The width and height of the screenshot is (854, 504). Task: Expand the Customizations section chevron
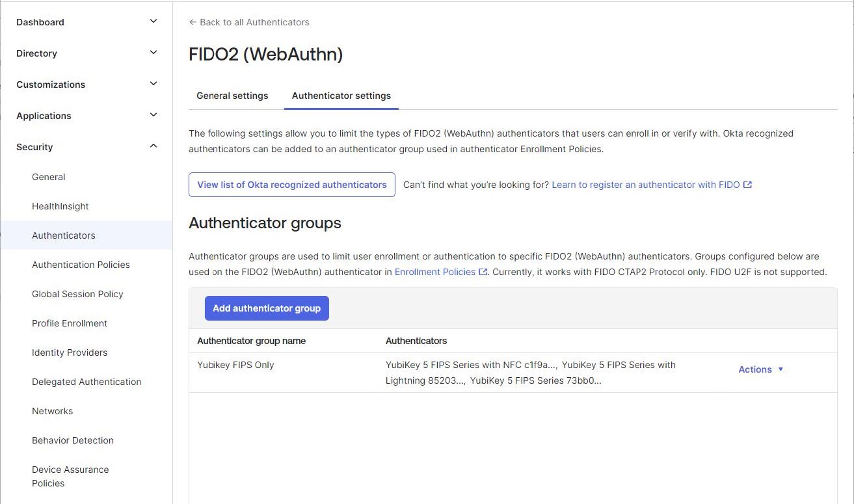pyautogui.click(x=153, y=84)
